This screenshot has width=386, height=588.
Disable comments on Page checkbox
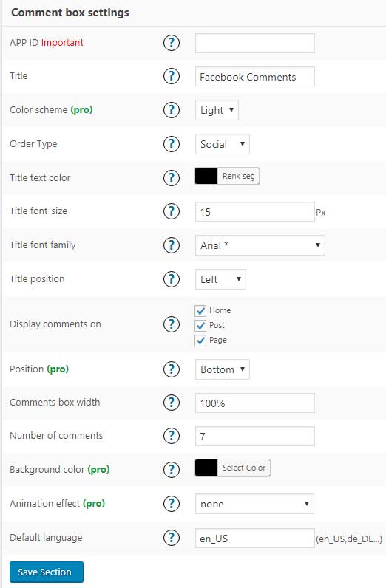pyautogui.click(x=200, y=341)
